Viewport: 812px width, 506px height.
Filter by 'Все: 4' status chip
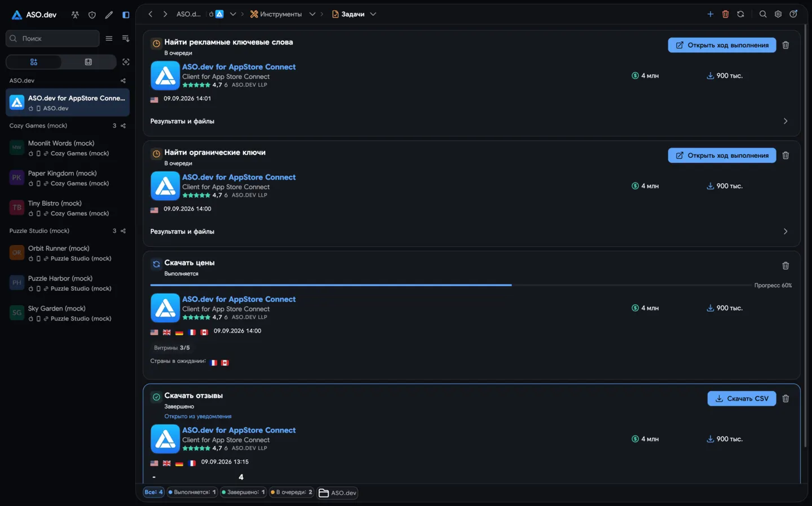pos(153,492)
